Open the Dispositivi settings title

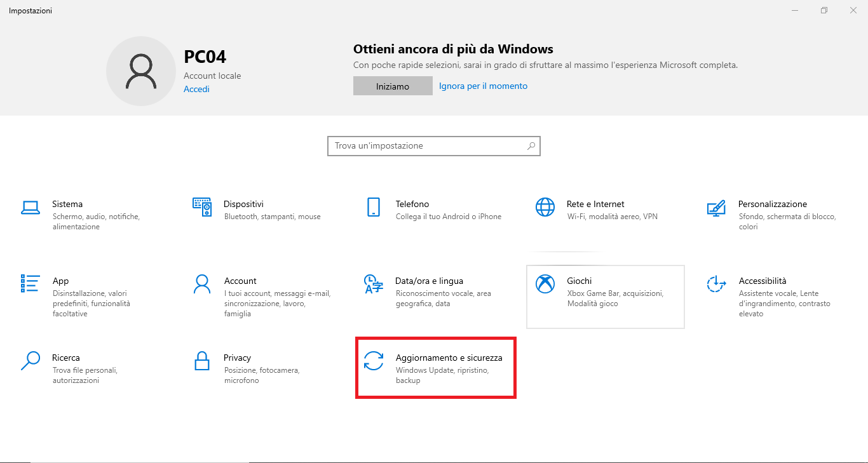[243, 204]
